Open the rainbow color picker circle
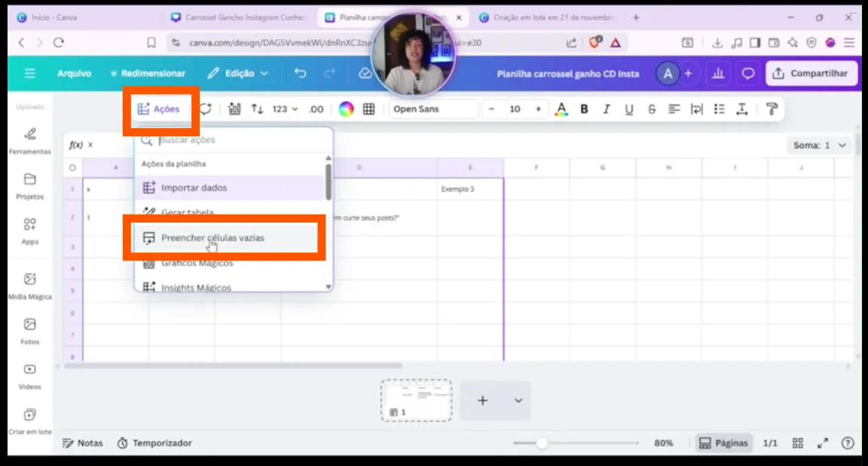Viewport: 868px width, 466px height. pos(346,109)
